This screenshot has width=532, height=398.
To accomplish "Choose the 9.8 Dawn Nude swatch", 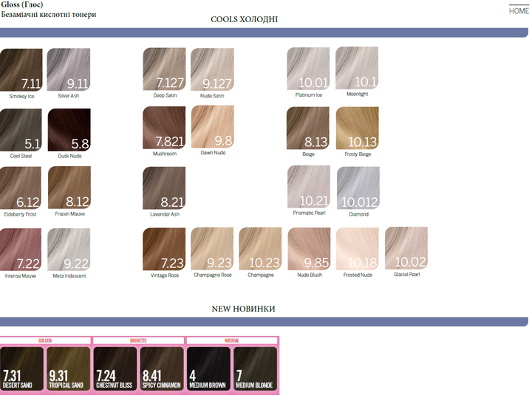I will [x=213, y=126].
